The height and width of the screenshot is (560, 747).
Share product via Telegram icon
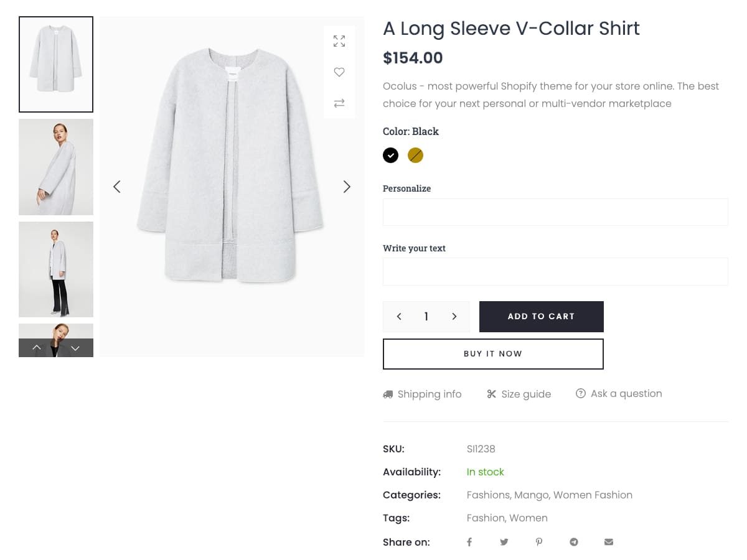click(574, 542)
